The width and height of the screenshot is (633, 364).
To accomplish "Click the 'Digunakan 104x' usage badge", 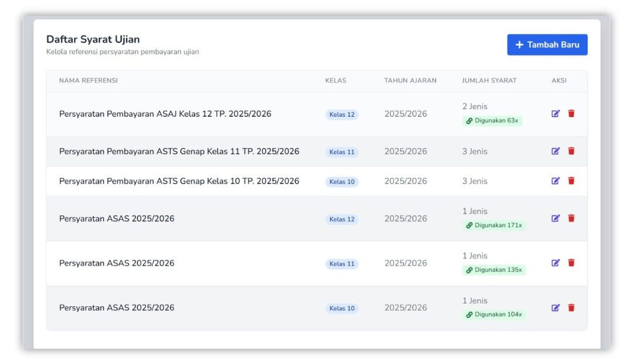I will pos(494,315).
